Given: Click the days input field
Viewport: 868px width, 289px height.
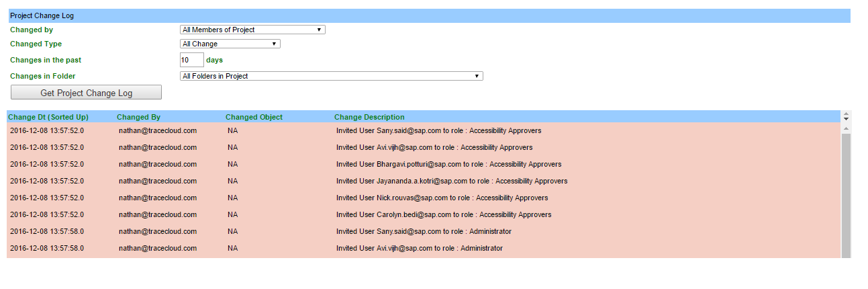Looking at the screenshot, I should click(191, 60).
